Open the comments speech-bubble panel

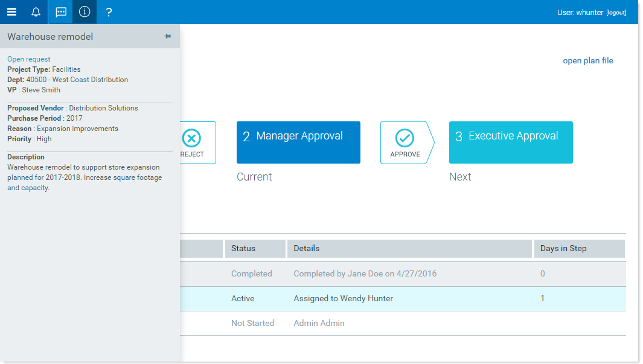[x=61, y=12]
